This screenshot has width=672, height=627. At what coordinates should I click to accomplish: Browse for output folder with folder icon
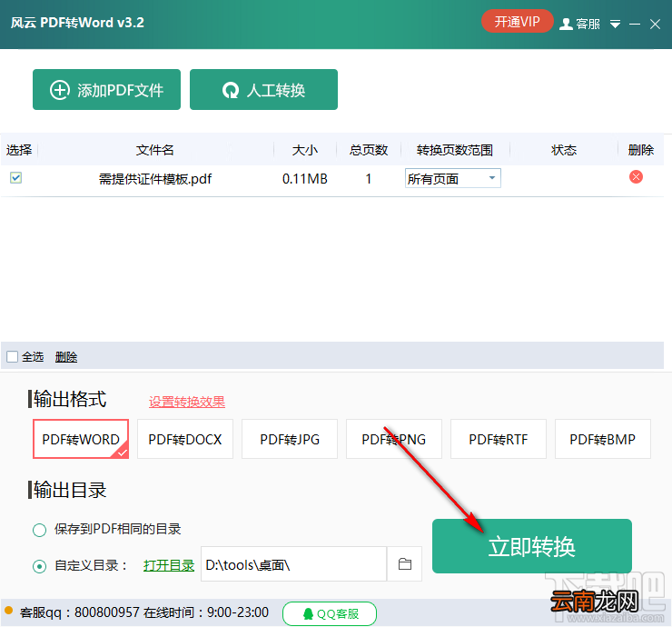pyautogui.click(x=405, y=564)
